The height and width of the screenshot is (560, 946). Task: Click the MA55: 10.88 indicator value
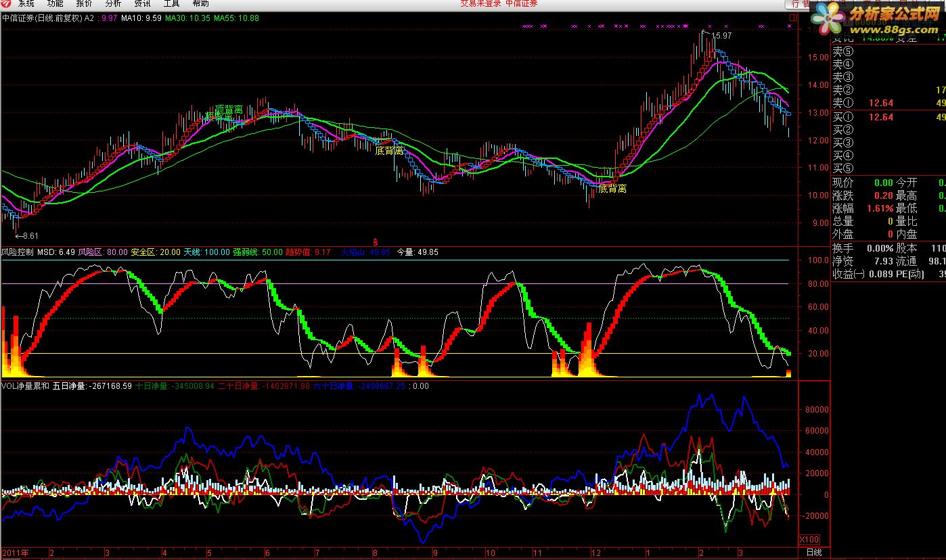click(x=236, y=18)
